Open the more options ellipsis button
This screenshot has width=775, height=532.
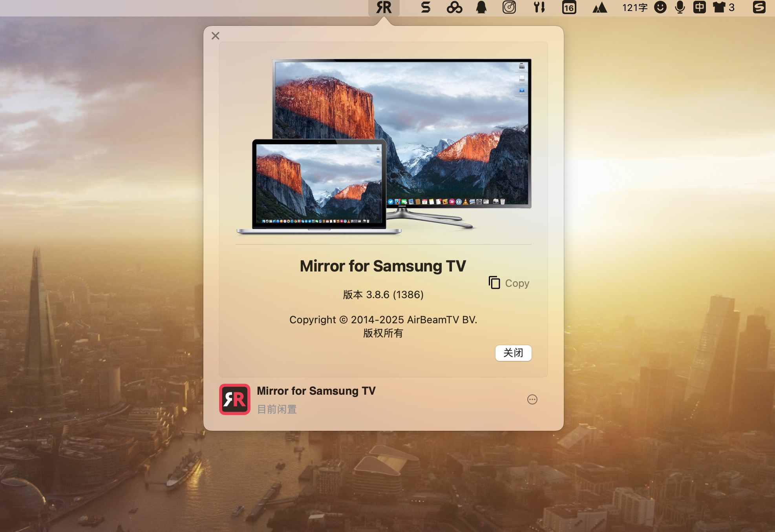pos(532,399)
